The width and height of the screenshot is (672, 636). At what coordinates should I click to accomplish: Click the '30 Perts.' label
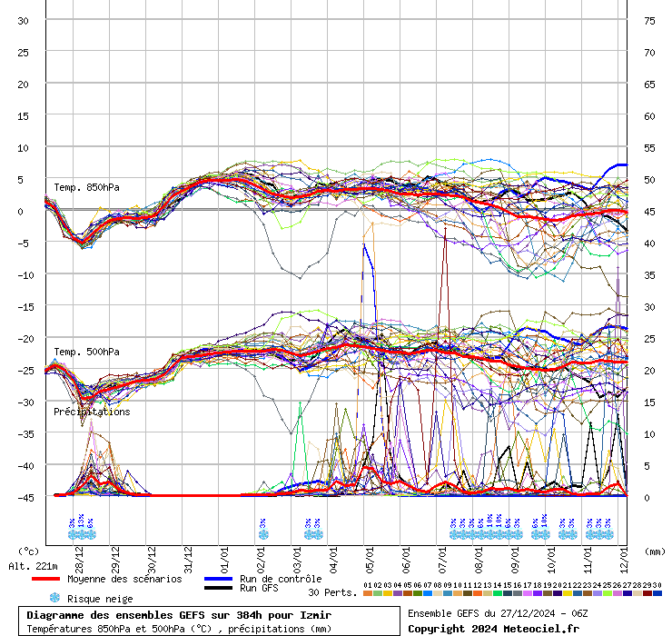[332, 592]
